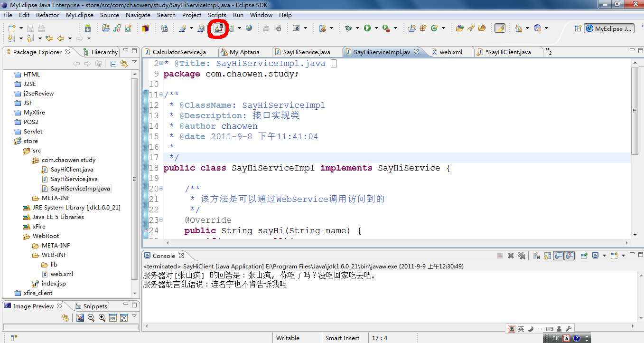Toggle Show Console When Standard Out Changes
The width and height of the screenshot is (644, 343).
click(x=559, y=256)
